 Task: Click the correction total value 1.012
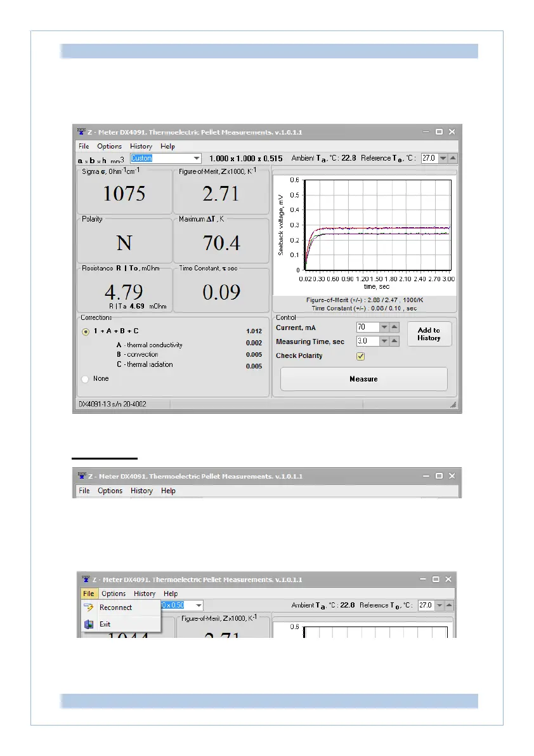pos(254,331)
